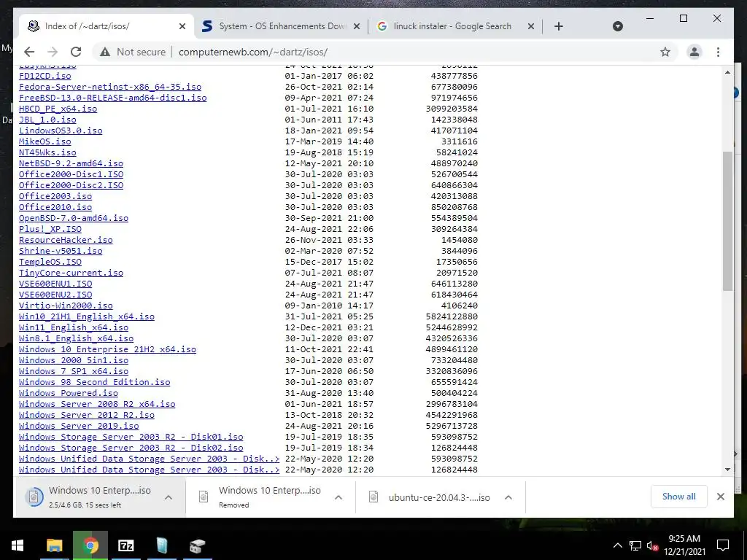Download Windows_Server_2019.iso
This screenshot has height=560, width=747.
79,426
